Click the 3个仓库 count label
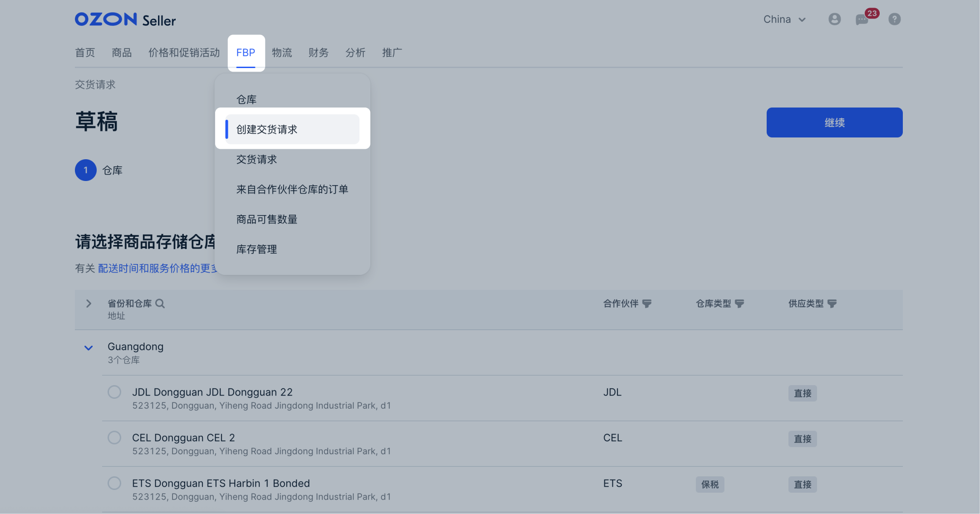 point(123,360)
